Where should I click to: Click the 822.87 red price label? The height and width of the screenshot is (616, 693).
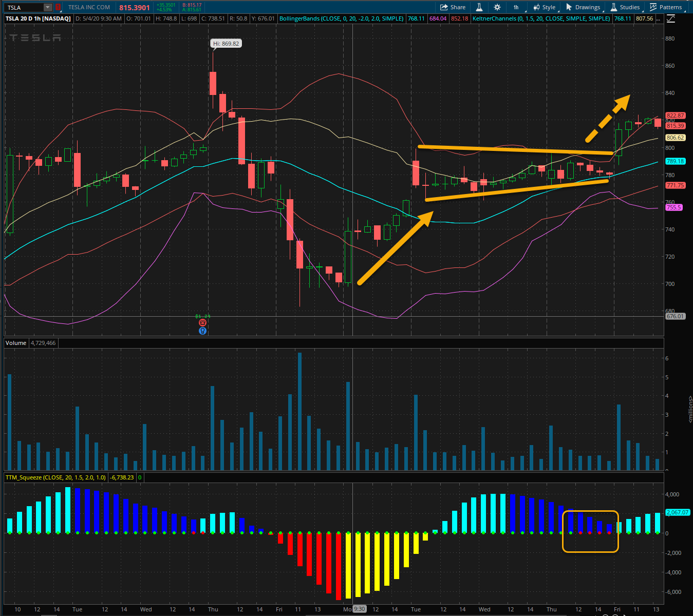[x=675, y=116]
